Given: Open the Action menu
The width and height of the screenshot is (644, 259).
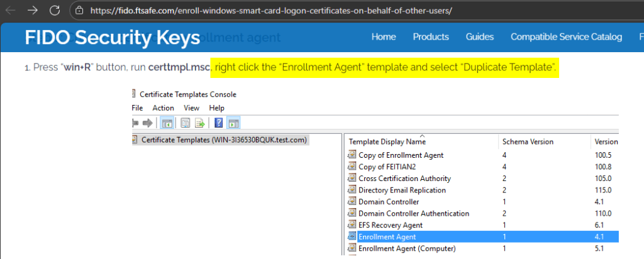Looking at the screenshot, I should pos(163,108).
